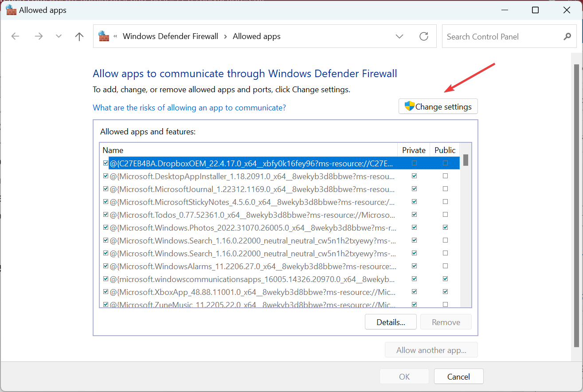
Task: Disable Public checkbox for Windows.Photos
Action: (445, 227)
